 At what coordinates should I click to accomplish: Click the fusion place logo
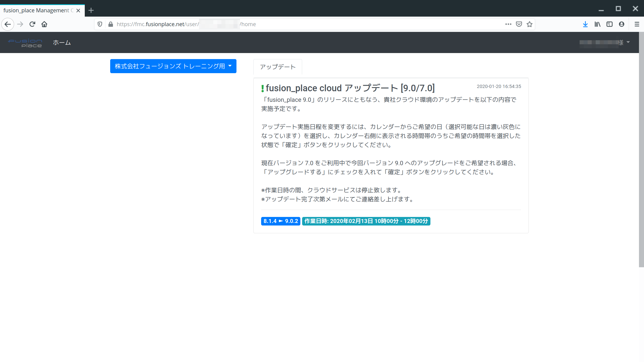point(25,43)
